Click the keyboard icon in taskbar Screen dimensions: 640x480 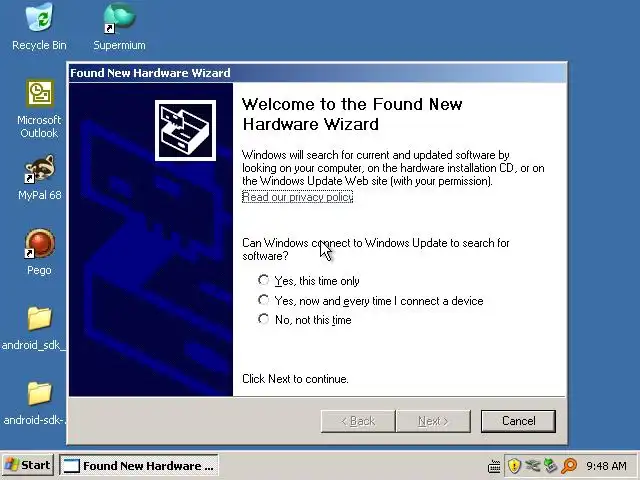[494, 466]
